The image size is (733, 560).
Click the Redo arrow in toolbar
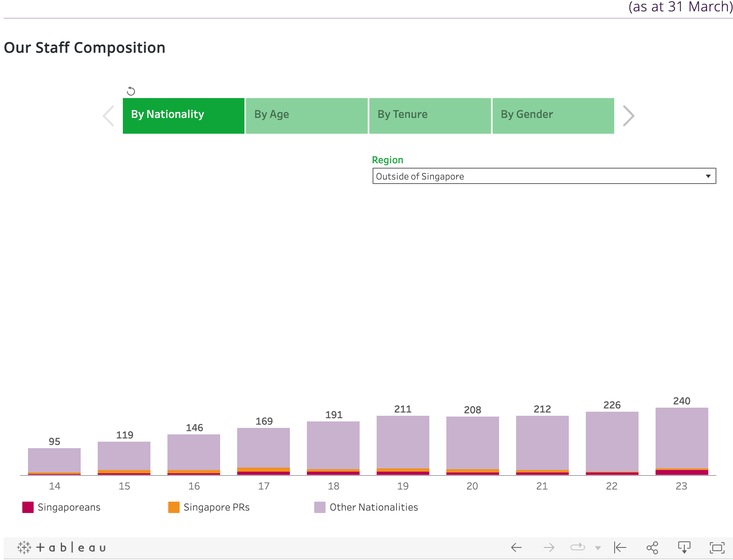(549, 548)
